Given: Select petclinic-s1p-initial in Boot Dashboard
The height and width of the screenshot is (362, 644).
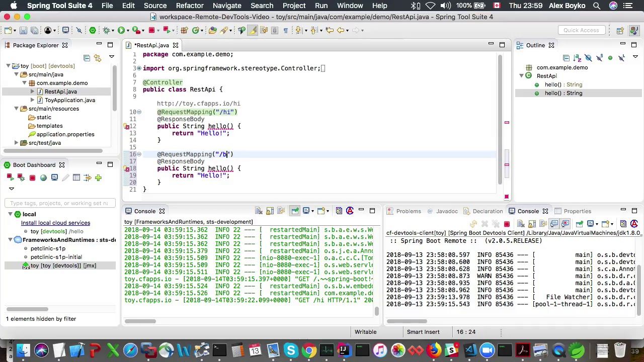Looking at the screenshot, I should coord(56,257).
